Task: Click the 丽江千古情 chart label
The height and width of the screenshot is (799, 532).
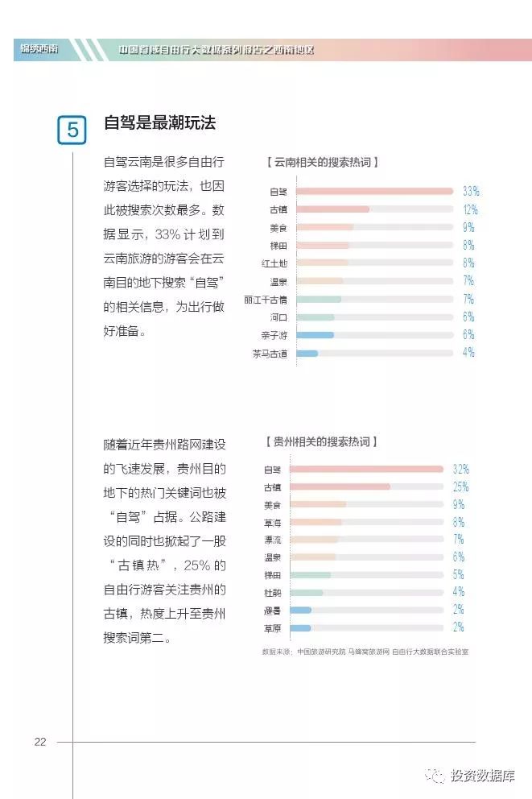Action: (x=266, y=300)
